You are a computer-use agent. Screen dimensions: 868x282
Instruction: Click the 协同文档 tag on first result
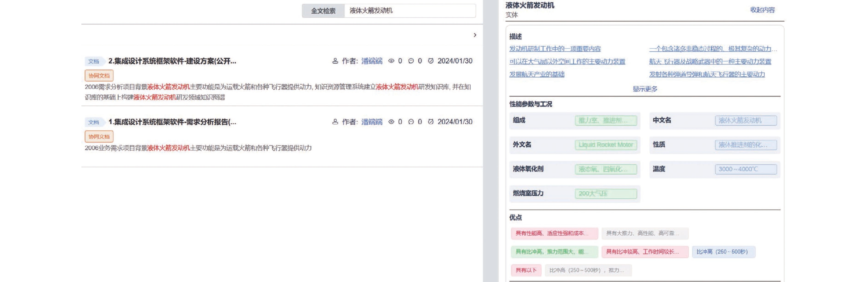[x=99, y=76]
